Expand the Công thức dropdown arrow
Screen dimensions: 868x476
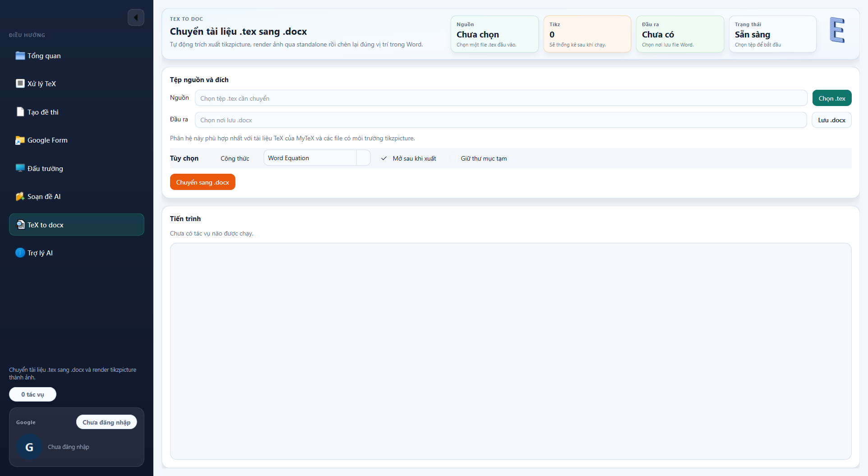coord(363,158)
